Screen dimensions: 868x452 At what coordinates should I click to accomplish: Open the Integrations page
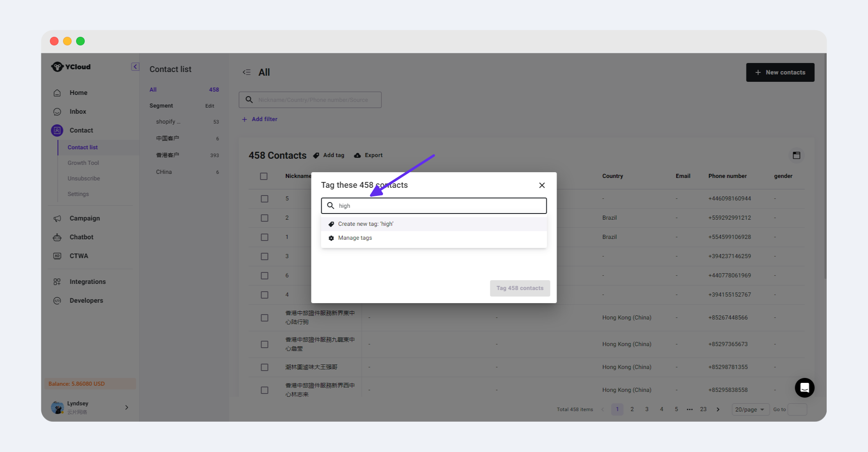coord(87,282)
